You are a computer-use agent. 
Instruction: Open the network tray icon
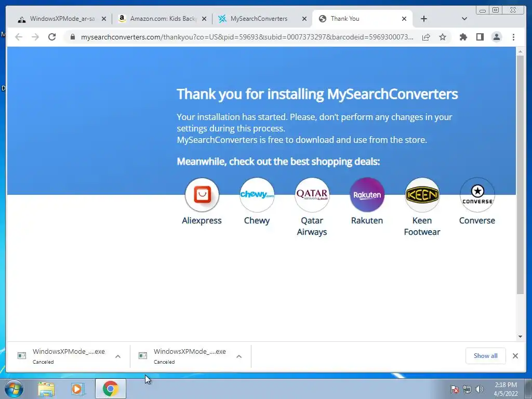tap(467, 389)
